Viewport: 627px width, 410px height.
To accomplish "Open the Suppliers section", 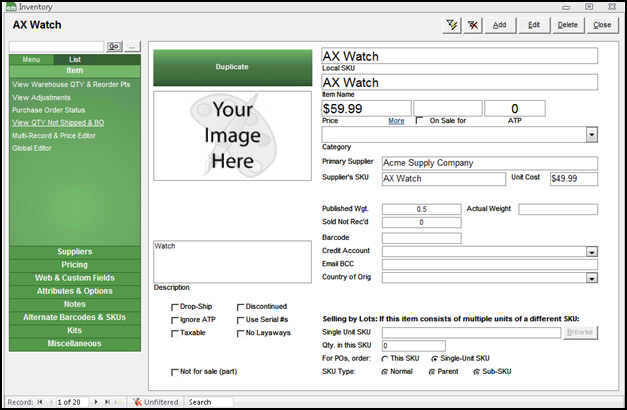I will (75, 252).
